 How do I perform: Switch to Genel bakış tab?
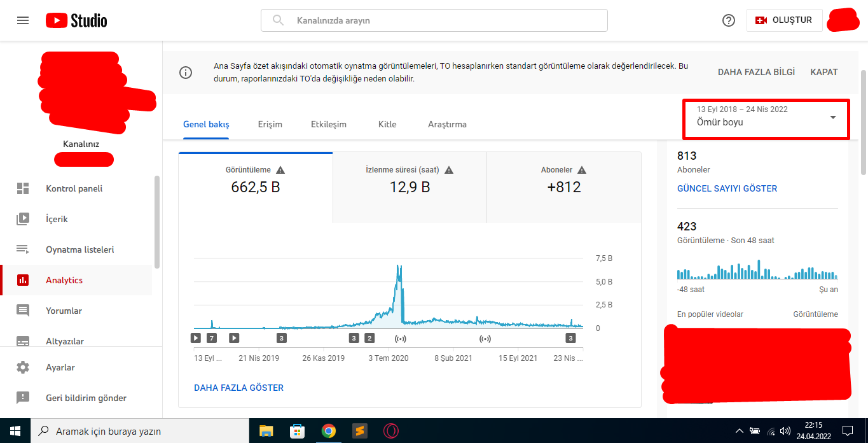206,124
